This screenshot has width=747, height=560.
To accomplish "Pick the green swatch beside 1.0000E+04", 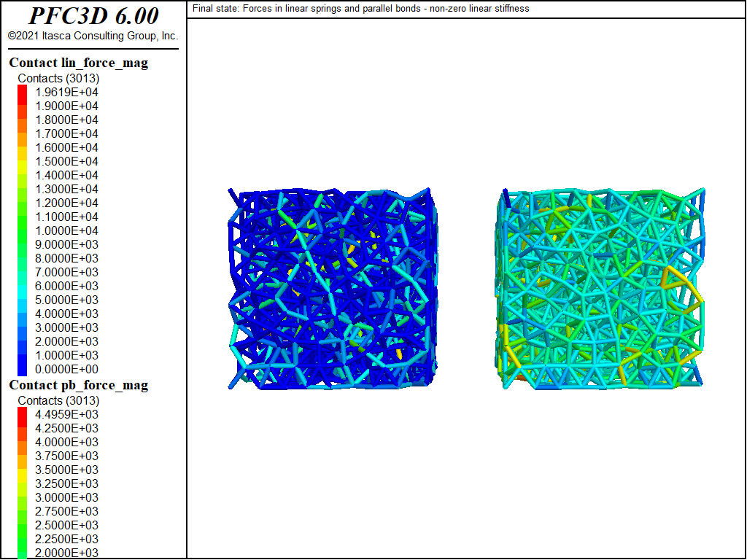I will 22,230.
